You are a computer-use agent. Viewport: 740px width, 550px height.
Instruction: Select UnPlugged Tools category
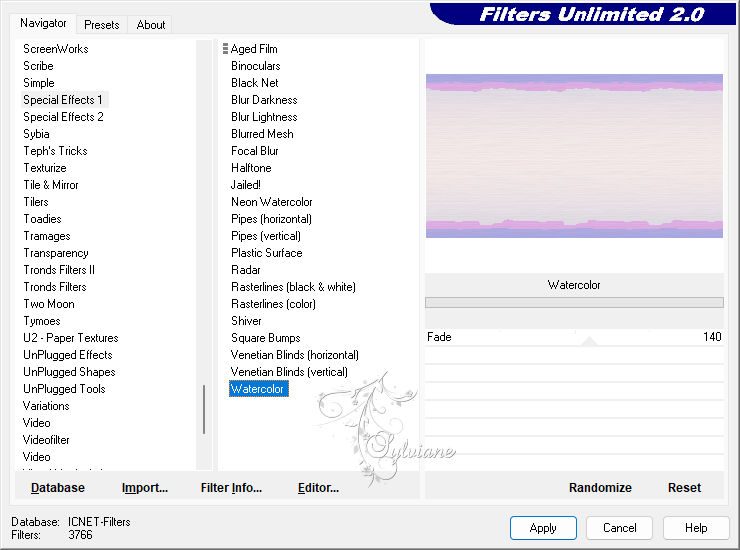tap(64, 389)
